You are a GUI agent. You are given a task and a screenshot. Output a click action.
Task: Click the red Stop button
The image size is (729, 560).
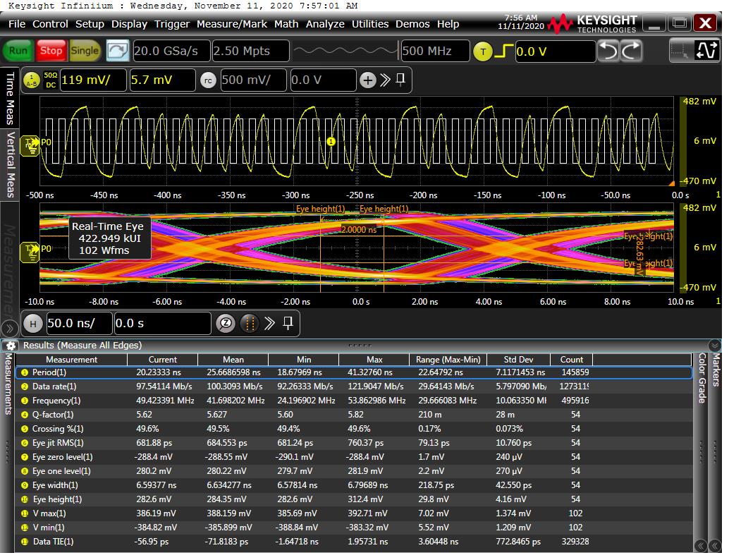[x=51, y=51]
